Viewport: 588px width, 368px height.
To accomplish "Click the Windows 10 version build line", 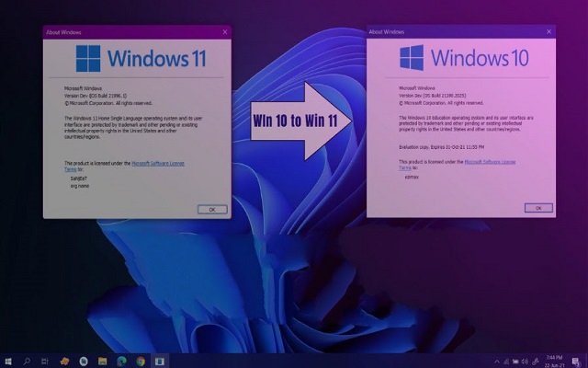I will tap(433, 96).
